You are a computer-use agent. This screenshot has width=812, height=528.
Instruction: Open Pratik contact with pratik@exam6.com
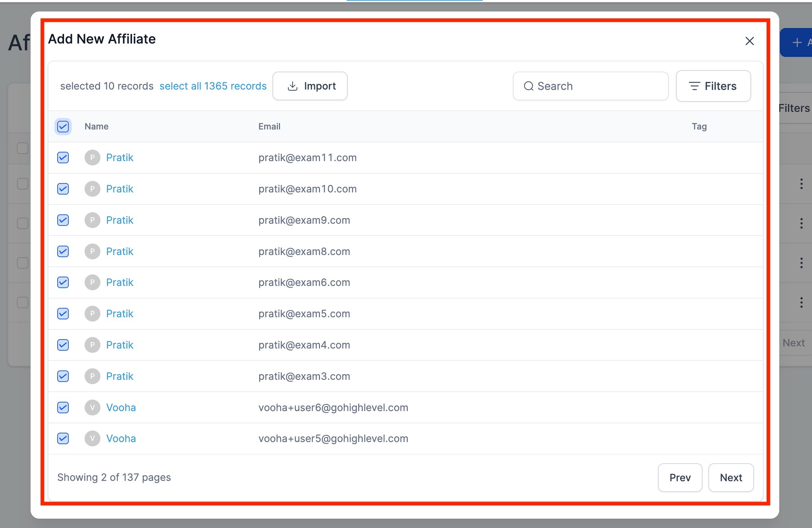tap(119, 282)
